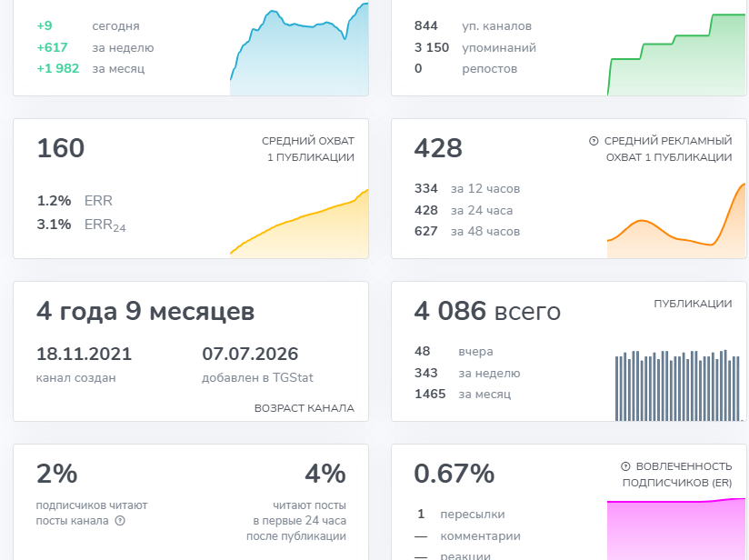Click '0.67%' engagement rate value
Image resolution: width=749 pixels, height=560 pixels.
tap(454, 474)
